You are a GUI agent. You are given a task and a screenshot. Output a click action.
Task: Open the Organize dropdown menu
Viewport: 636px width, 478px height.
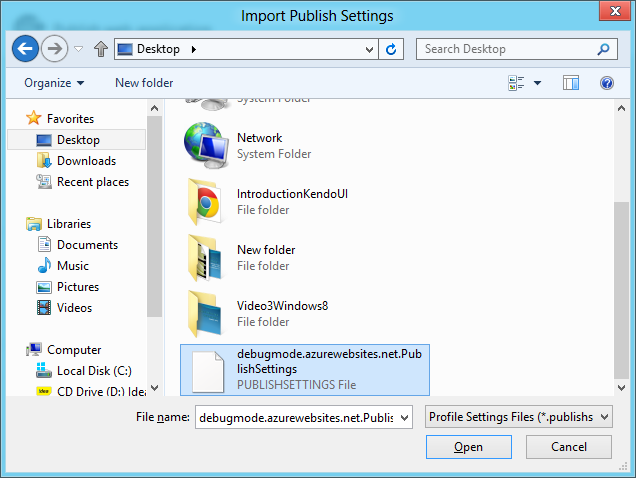click(x=54, y=83)
